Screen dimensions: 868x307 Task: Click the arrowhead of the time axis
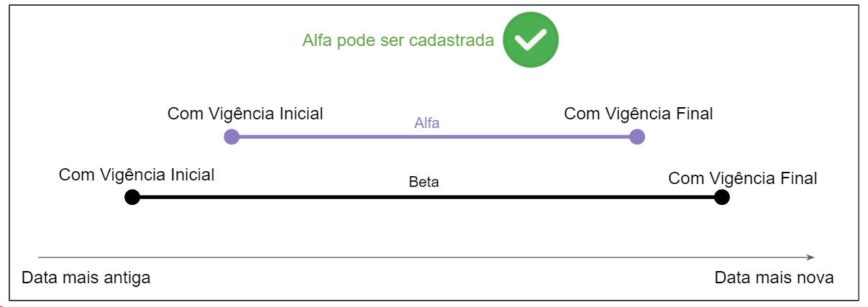[x=810, y=257]
